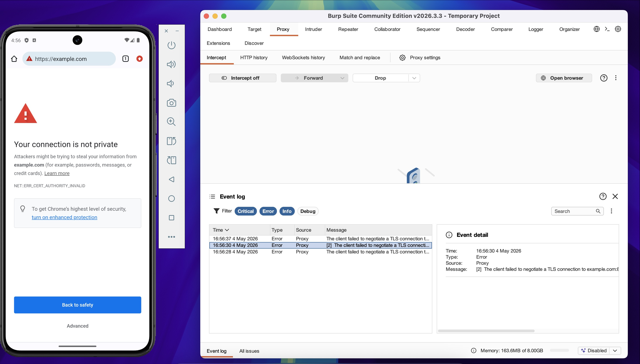Click the memory info icon

473,351
